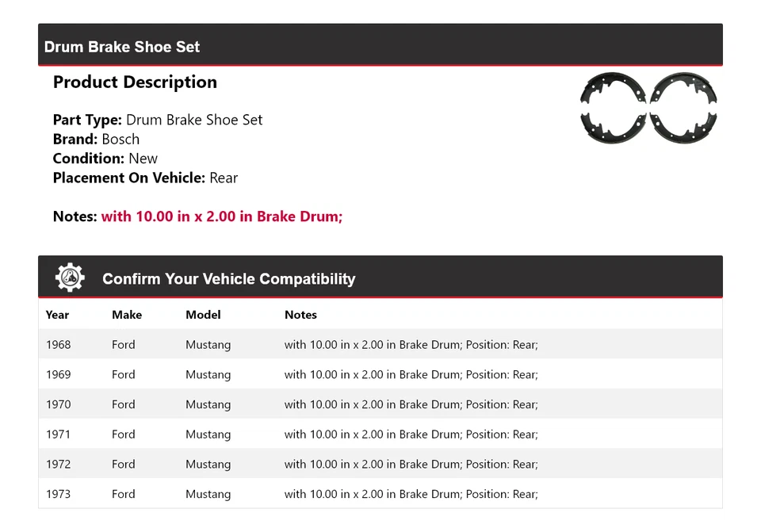Click the 1970 Ford Mustang row
Viewport: 761px width, 532px height.
380,404
